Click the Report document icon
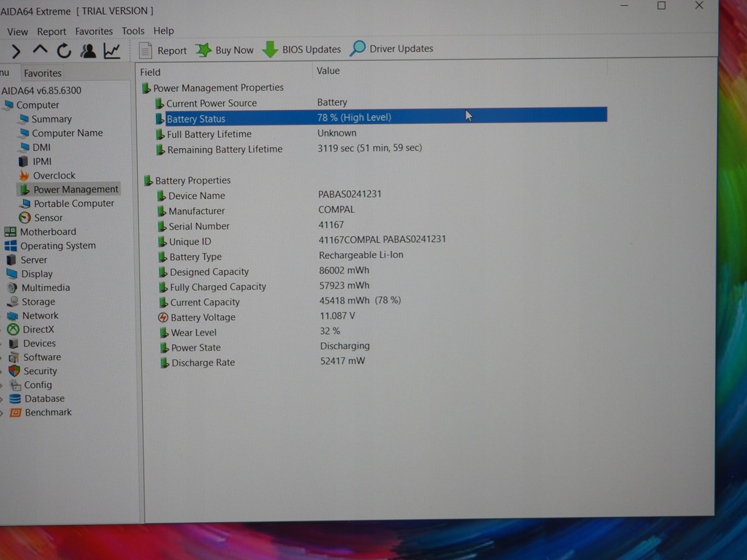The image size is (747, 560). tap(145, 50)
